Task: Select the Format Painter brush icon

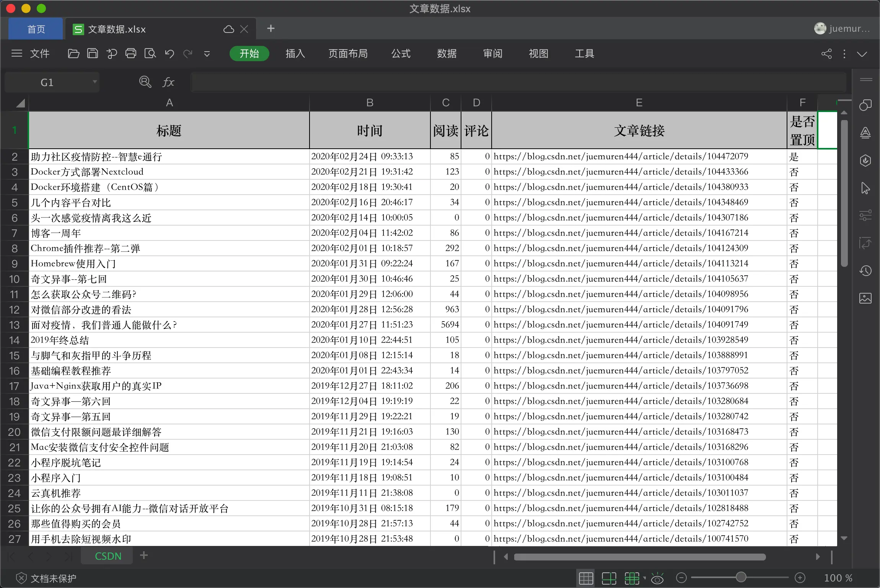Action: (x=112, y=54)
